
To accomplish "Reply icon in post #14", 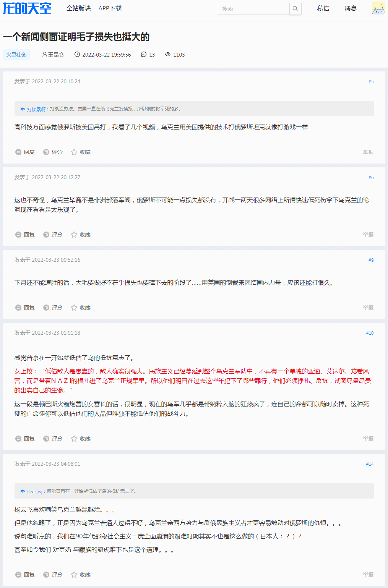I will pos(18,575).
